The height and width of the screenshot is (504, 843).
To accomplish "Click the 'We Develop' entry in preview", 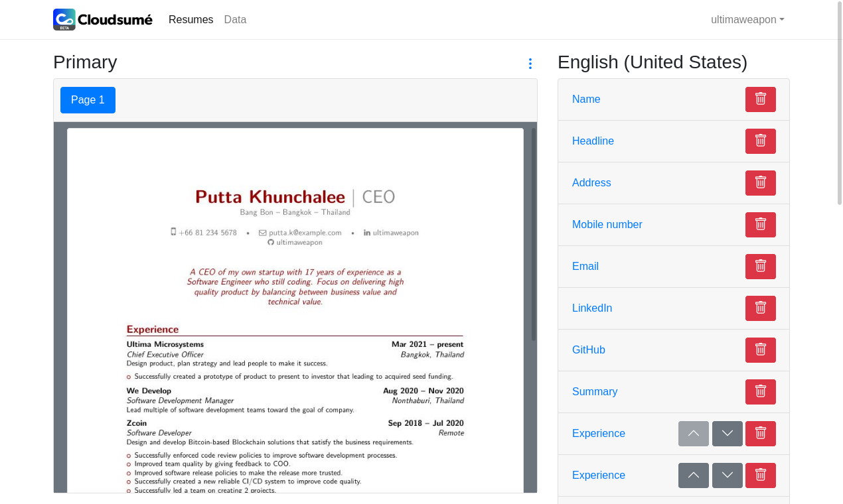I will click(149, 391).
